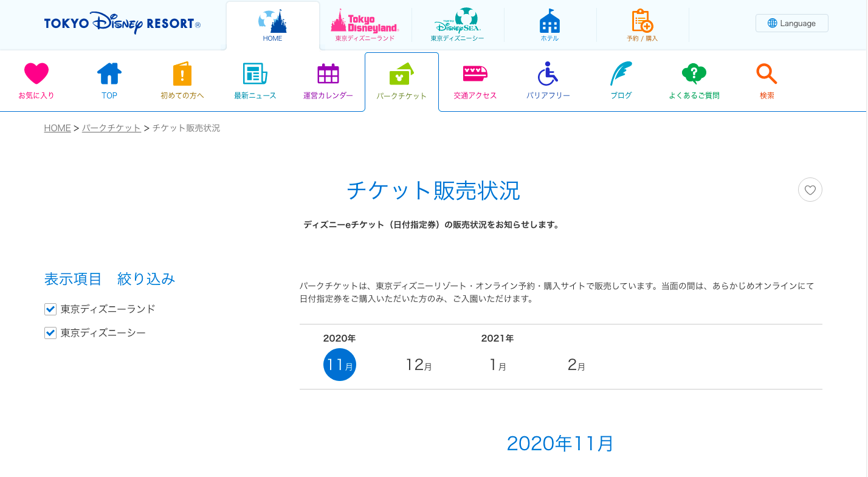The height and width of the screenshot is (477, 868).
Task: Uncheck the 東京ディズニーランド filter checkbox
Action: pos(50,309)
